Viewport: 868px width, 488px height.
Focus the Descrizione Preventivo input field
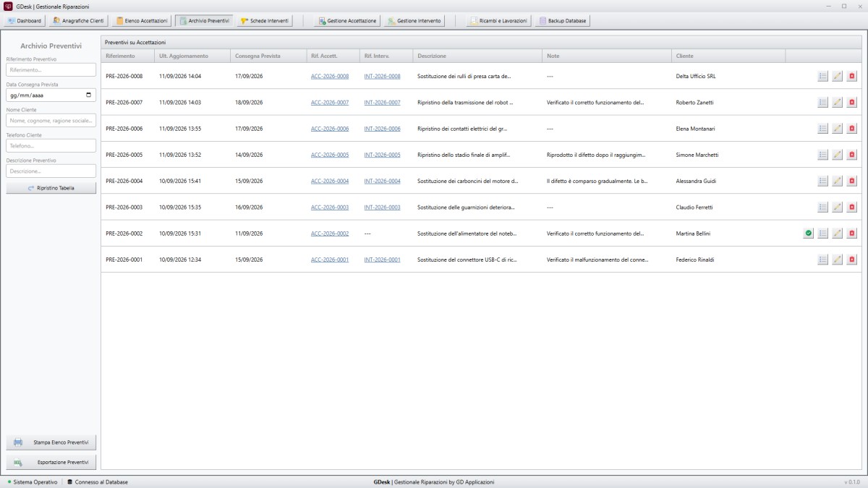pos(51,171)
